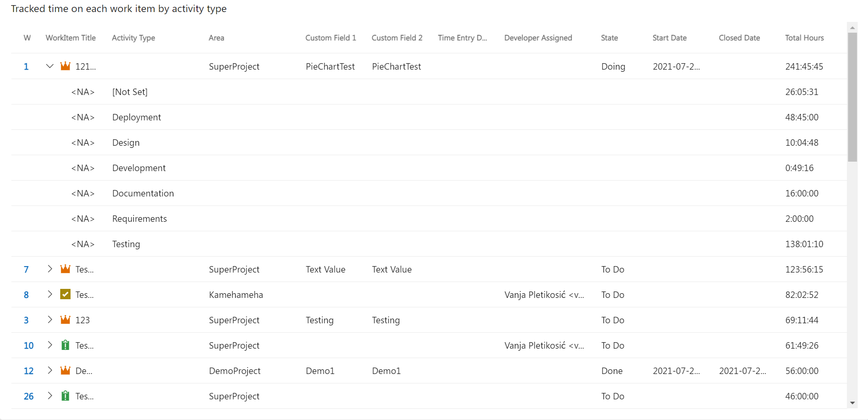The image size is (868, 420).
Task: Sort by Area column header
Action: pos(216,38)
